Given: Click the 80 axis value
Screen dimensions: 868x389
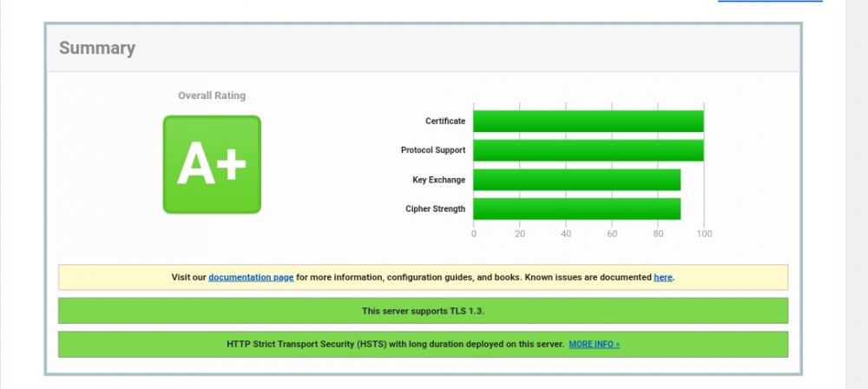Looking at the screenshot, I should 658,234.
